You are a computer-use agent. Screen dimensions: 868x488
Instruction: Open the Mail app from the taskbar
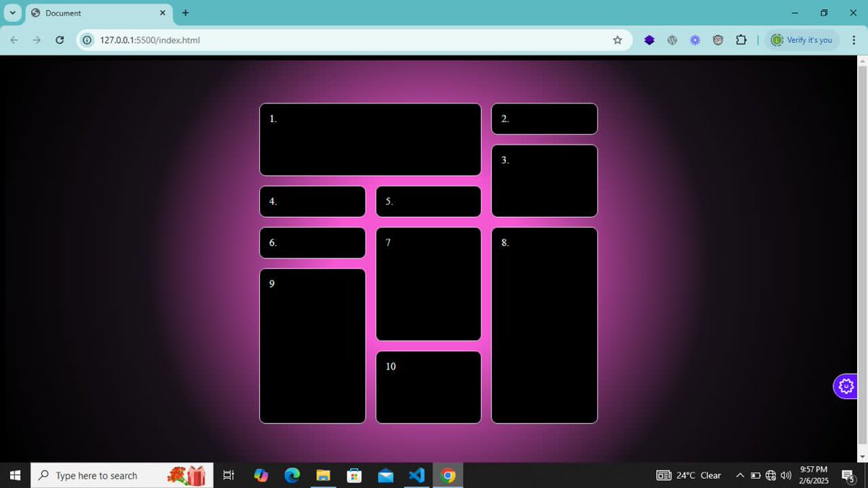tap(386, 475)
